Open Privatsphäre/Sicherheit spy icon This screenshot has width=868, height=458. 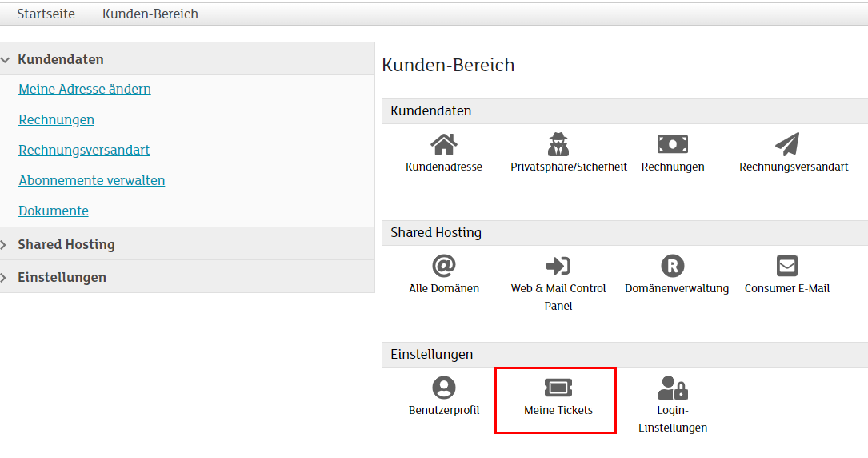pos(558,144)
